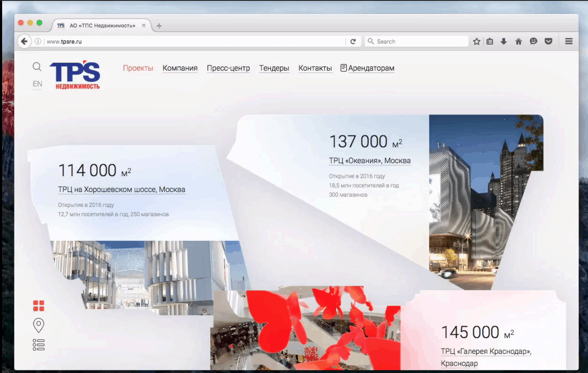Open the Pocket icon in toolbar
The image size is (588, 373).
[x=548, y=41]
